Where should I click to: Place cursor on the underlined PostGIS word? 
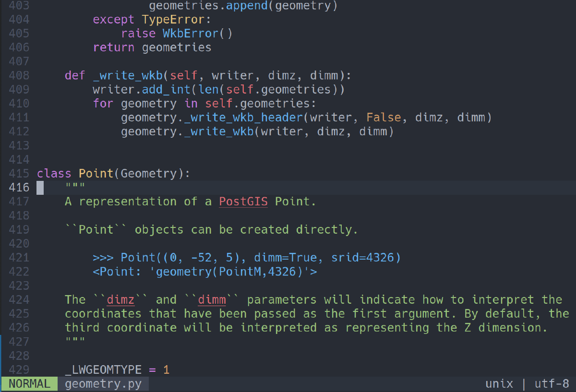[243, 202]
